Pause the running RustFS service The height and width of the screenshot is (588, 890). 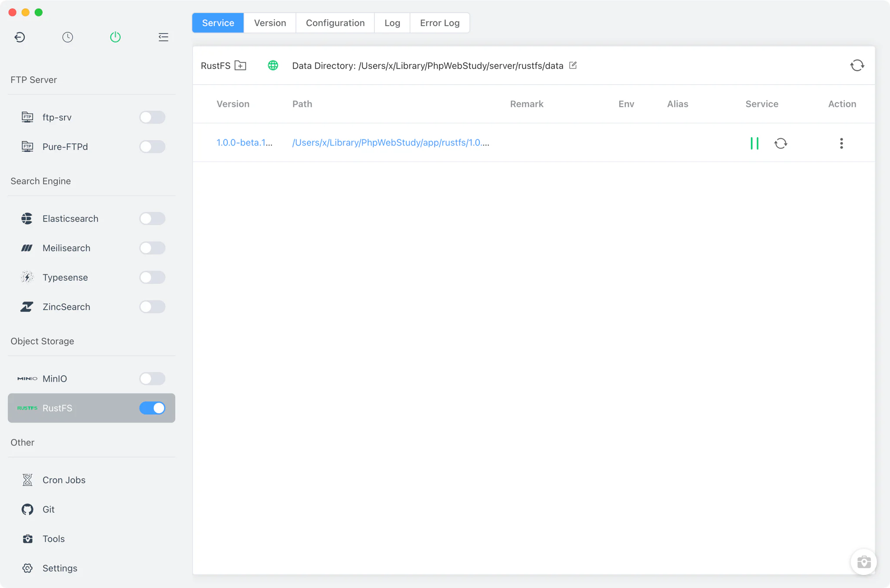(754, 143)
